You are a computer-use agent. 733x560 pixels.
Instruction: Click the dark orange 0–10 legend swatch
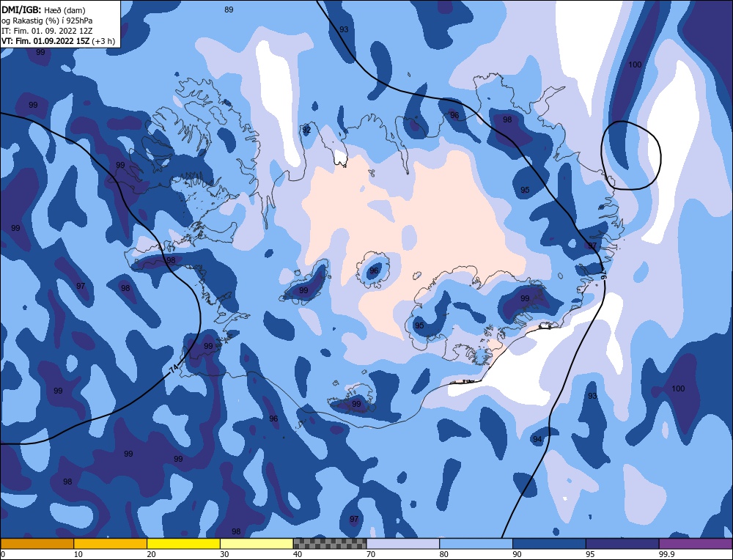[x=37, y=544]
